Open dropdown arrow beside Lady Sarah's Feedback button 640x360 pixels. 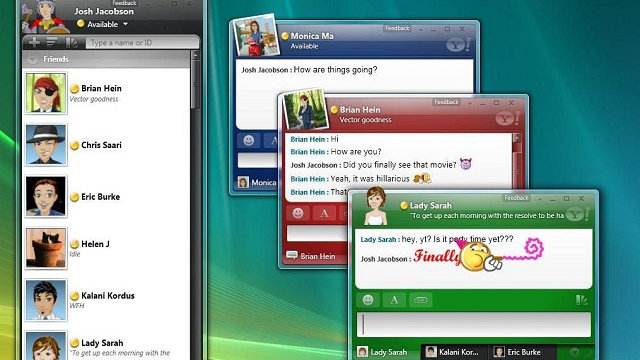(540, 199)
